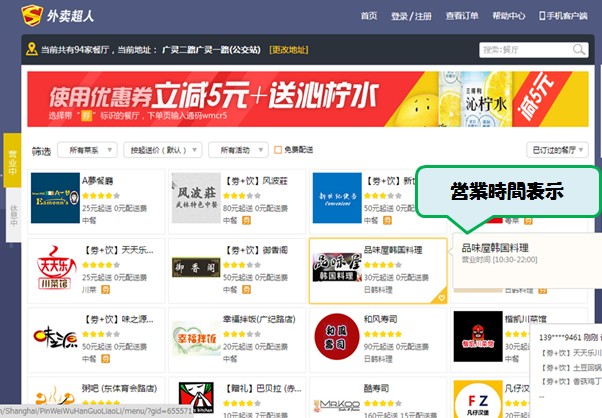Select the 营业中 side tab
Viewport: 602px width, 418px height.
(x=12, y=160)
